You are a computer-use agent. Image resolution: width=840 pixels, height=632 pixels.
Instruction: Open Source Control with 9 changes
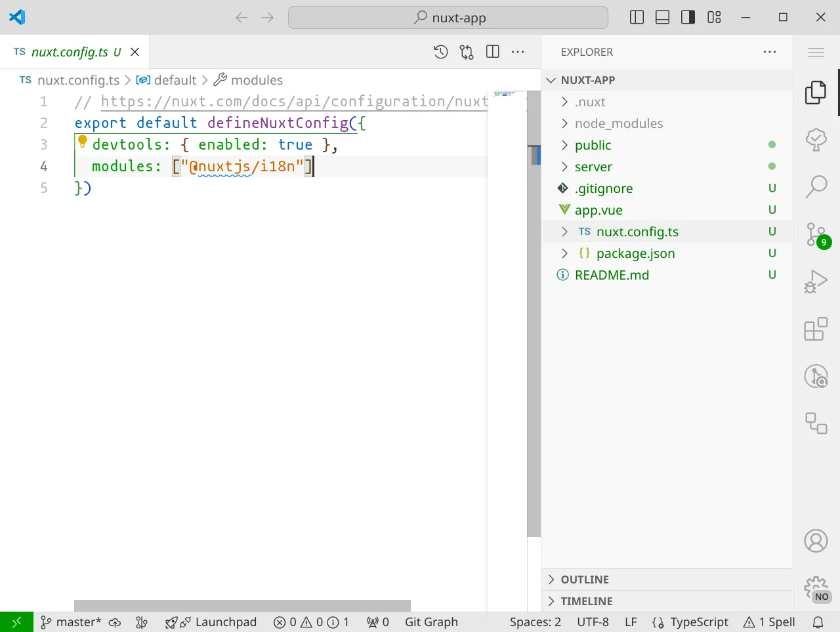pos(816,234)
